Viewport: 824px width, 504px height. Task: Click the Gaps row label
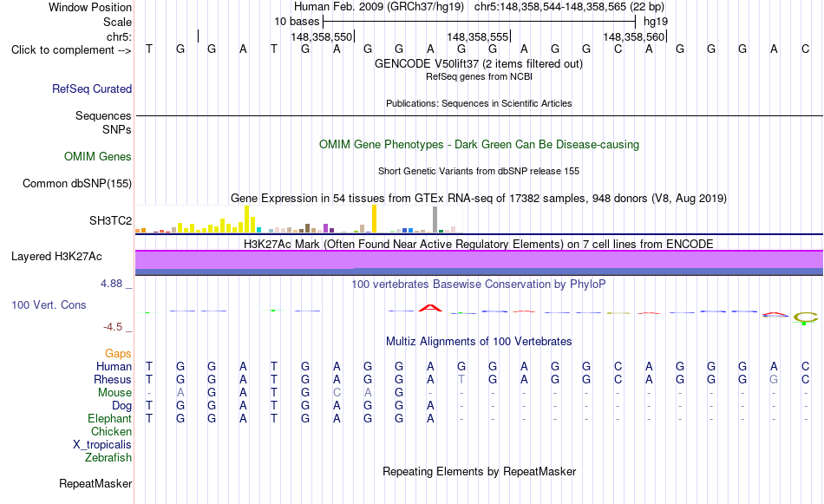(x=118, y=354)
